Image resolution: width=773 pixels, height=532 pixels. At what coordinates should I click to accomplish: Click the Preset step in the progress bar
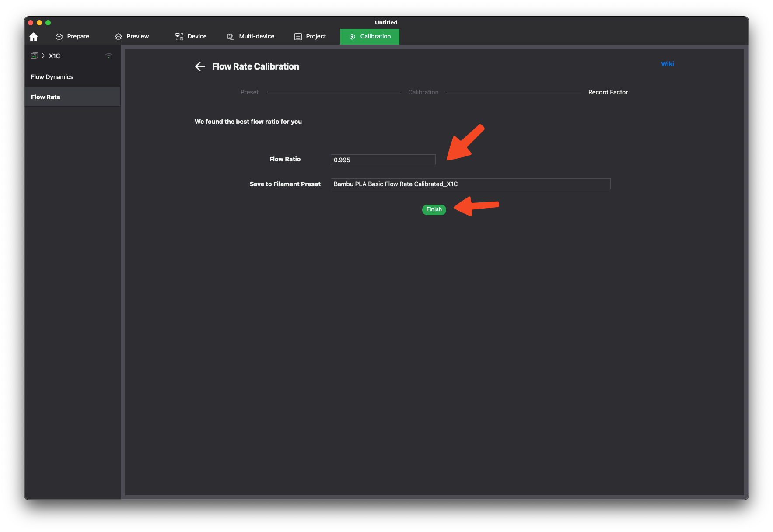[249, 92]
